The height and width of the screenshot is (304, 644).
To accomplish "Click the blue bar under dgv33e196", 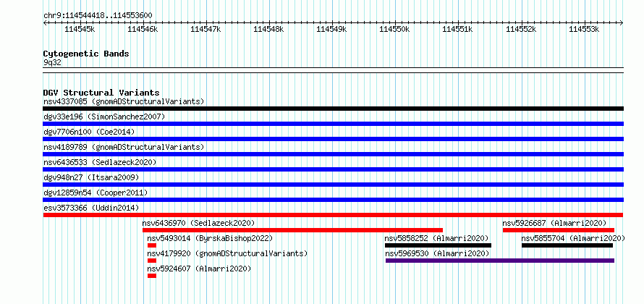I will [x=333, y=124].
